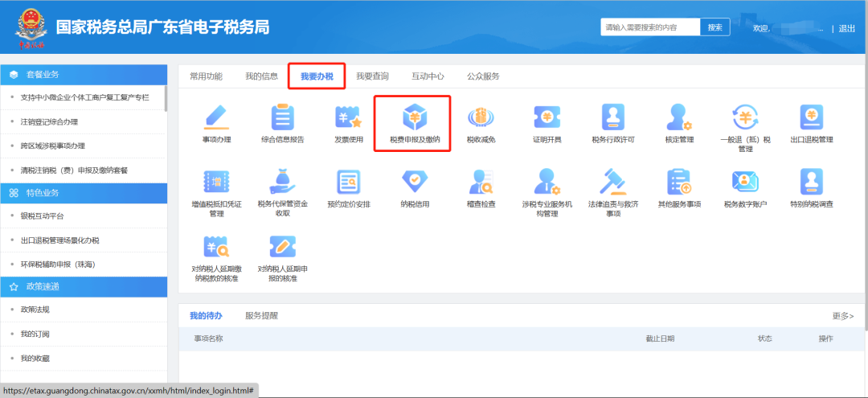Open 对纳税人延期缴纳税款的核准 icon
Image resolution: width=868 pixels, height=398 pixels.
click(216, 247)
